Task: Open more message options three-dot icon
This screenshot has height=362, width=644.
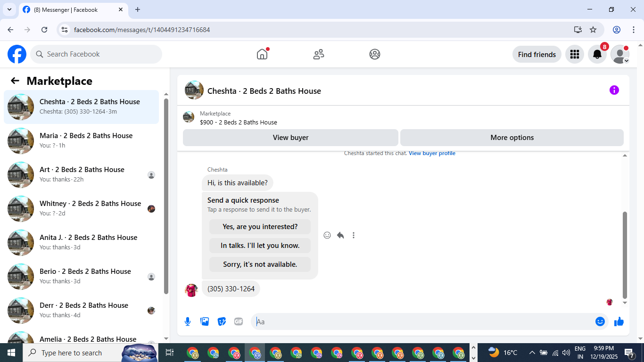Action: pos(354,235)
